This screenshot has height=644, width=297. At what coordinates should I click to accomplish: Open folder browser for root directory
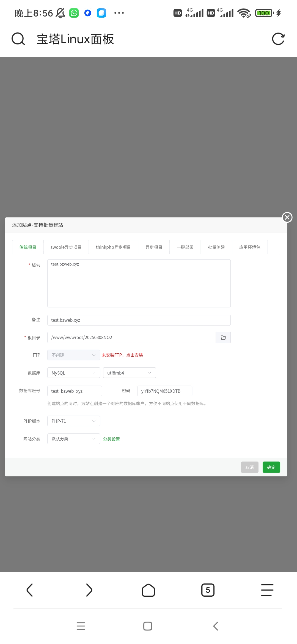pos(223,337)
